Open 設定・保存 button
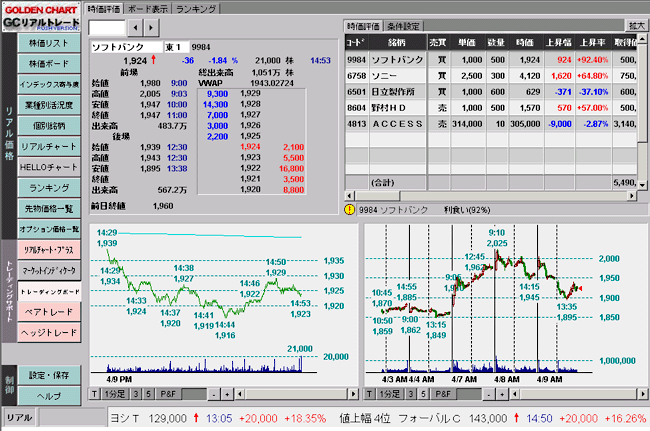Viewport: 650px width, 431px height. point(49,375)
